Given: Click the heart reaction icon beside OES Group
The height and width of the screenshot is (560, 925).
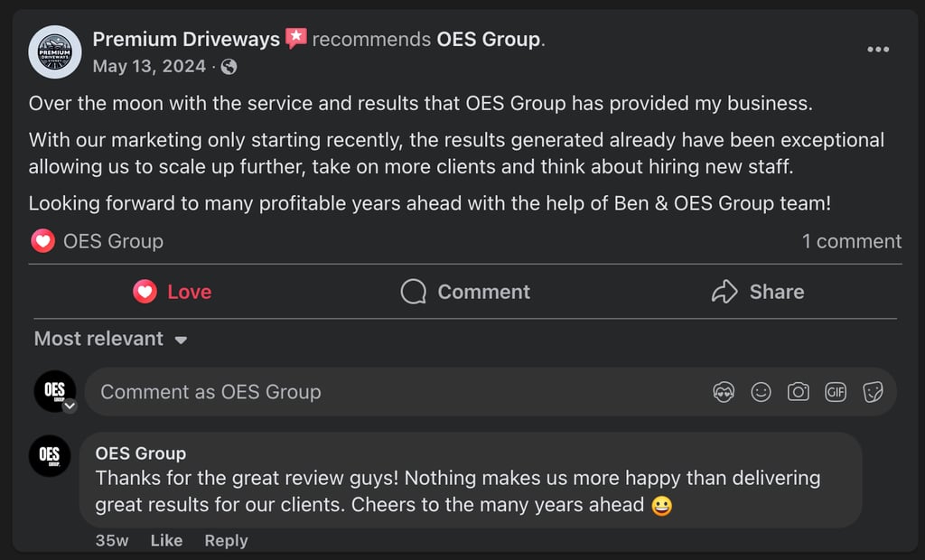Looking at the screenshot, I should [42, 241].
